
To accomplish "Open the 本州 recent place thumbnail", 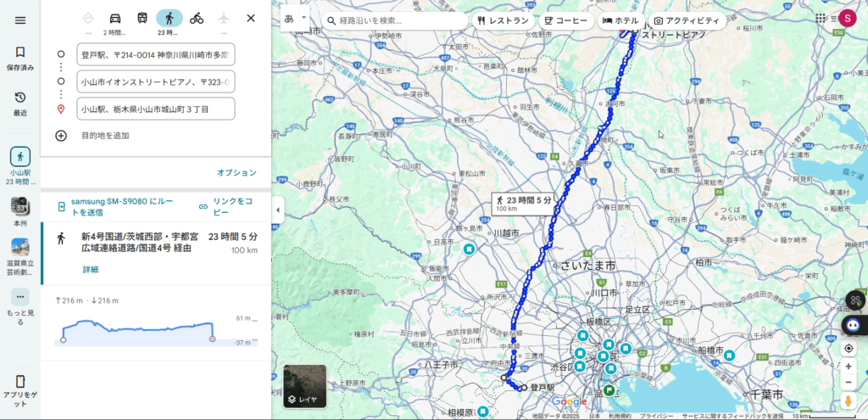I will [x=20, y=211].
